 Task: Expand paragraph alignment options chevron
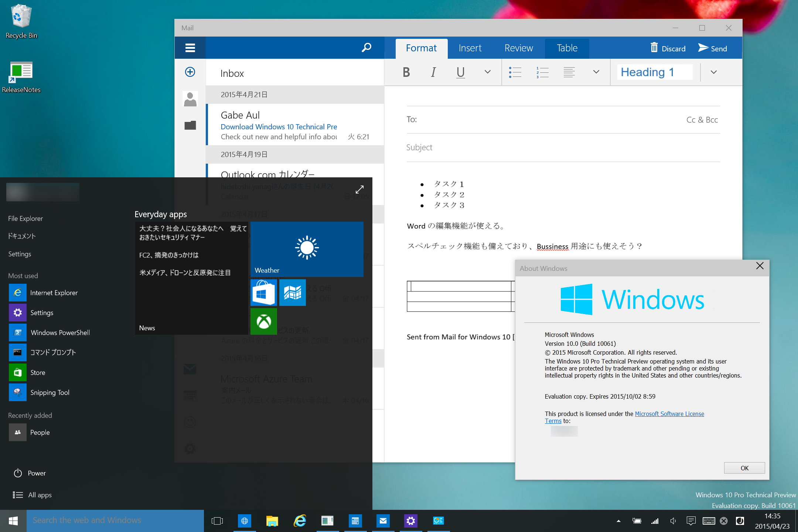(596, 72)
